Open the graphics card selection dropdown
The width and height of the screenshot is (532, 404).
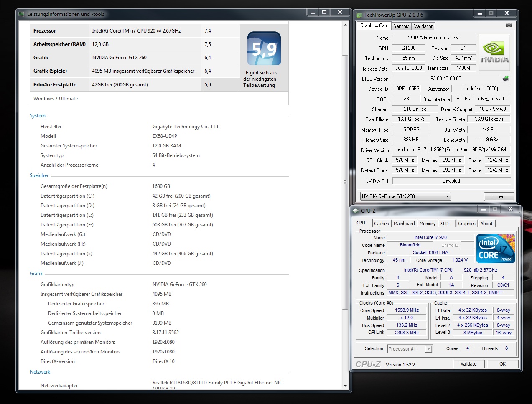pyautogui.click(x=448, y=196)
